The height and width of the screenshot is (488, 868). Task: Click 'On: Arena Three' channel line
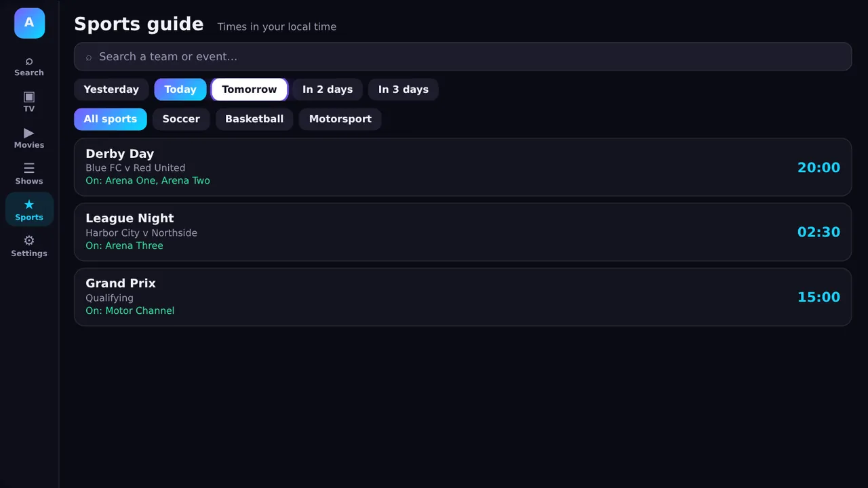[124, 246]
